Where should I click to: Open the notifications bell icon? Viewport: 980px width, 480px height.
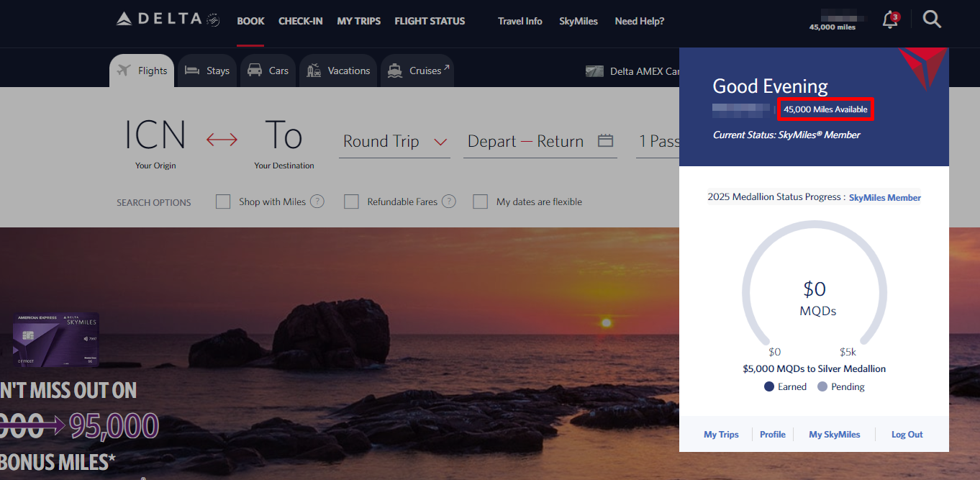(891, 20)
